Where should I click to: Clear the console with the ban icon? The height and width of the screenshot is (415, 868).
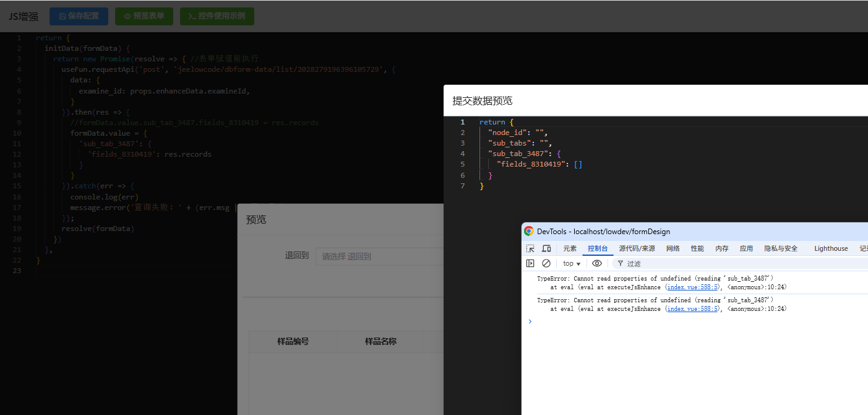(x=546, y=263)
